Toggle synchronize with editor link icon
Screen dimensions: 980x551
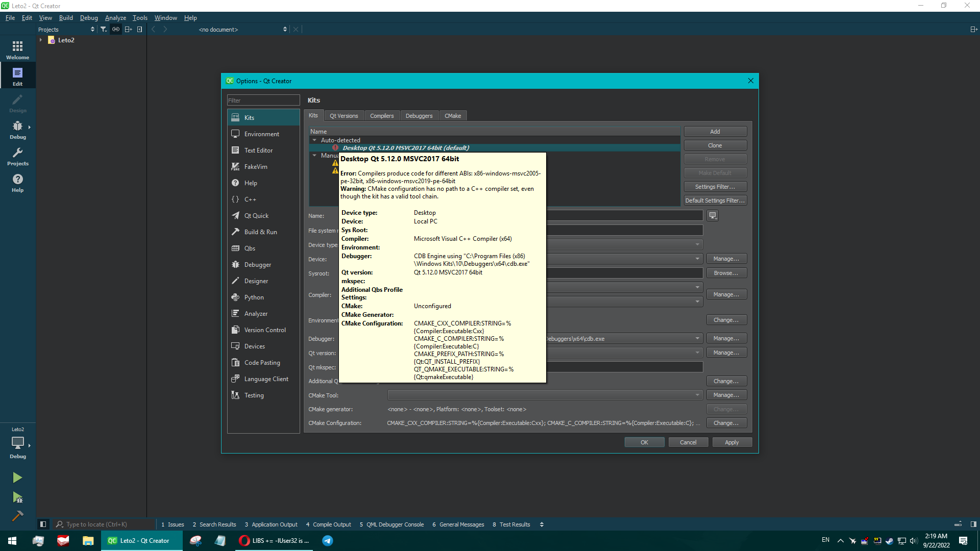tap(116, 29)
